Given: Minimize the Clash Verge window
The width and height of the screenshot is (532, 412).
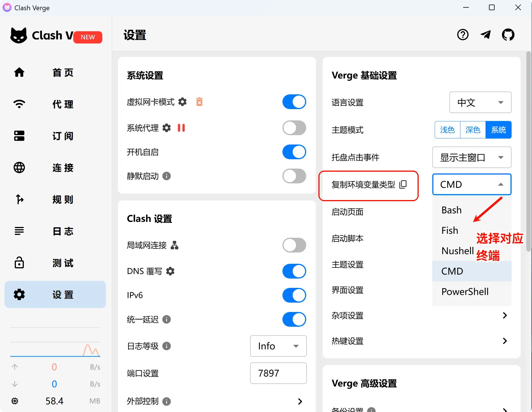Looking at the screenshot, I should [x=466, y=8].
